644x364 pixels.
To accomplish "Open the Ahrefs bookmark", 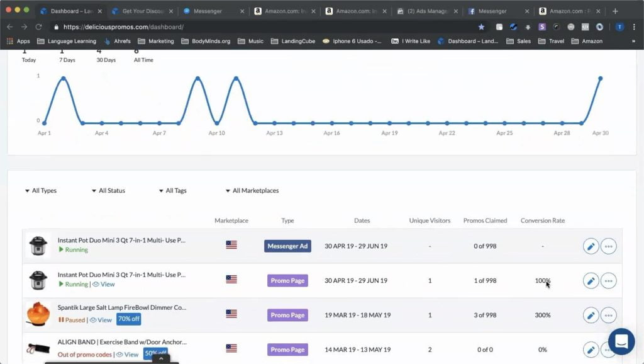I will point(118,41).
